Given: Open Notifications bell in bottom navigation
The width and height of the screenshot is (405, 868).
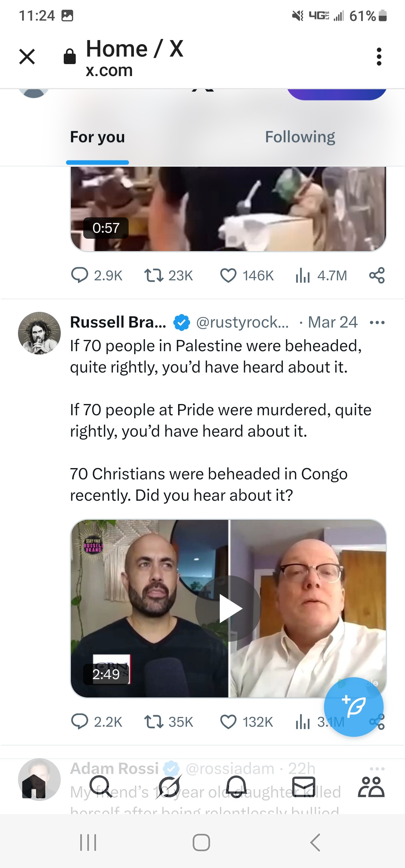Looking at the screenshot, I should tap(236, 786).
